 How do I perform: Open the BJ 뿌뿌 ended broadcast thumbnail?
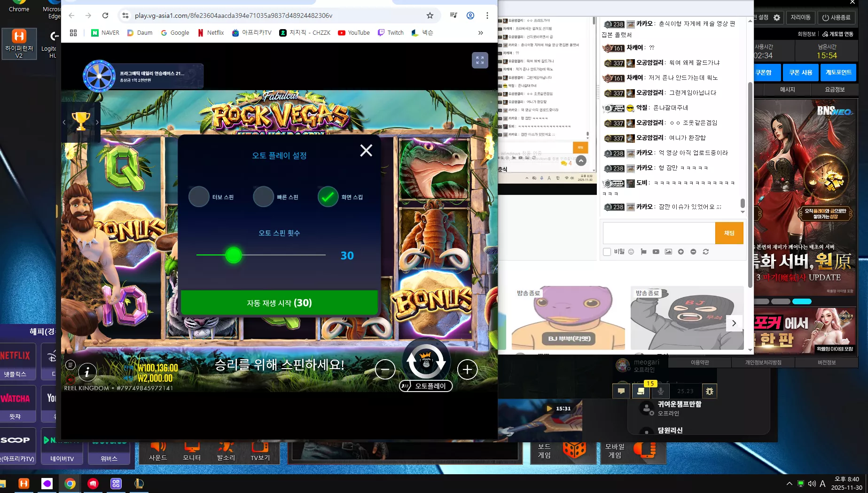(568, 317)
